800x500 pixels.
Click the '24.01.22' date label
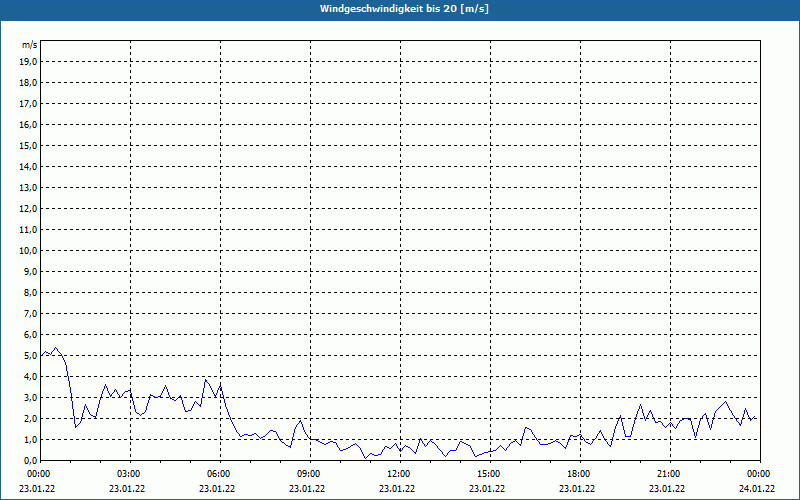click(x=757, y=489)
